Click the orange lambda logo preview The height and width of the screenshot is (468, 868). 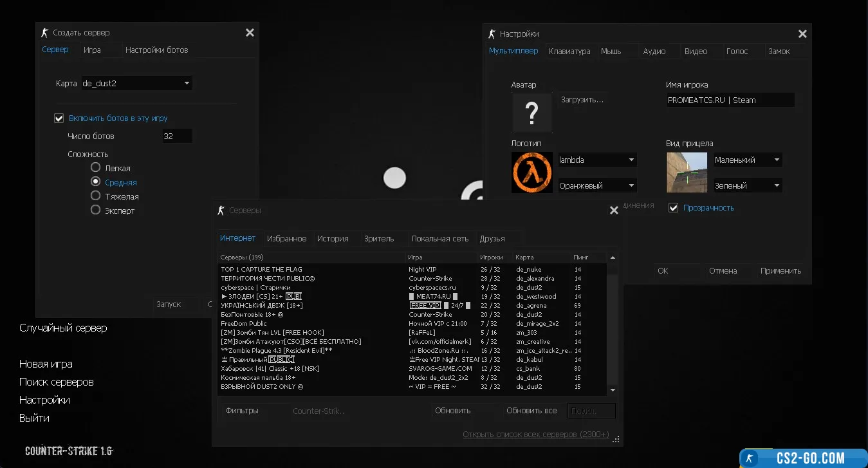(531, 173)
